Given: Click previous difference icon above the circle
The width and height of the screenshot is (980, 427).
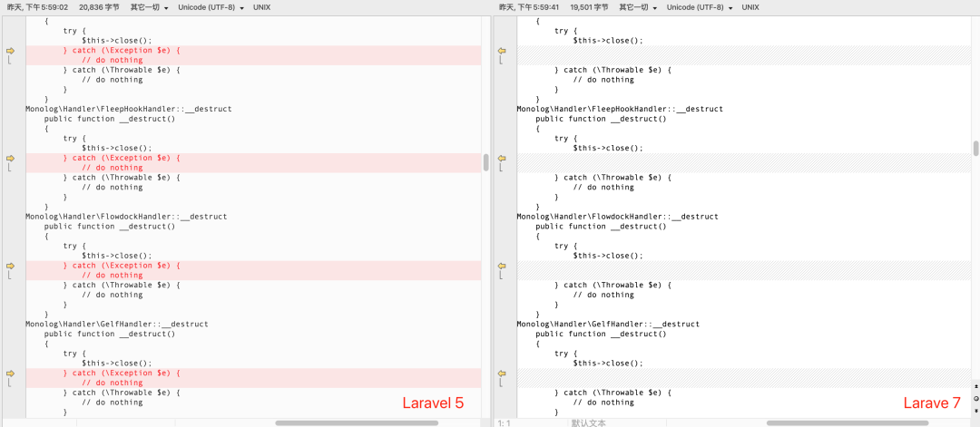Looking at the screenshot, I should click(x=975, y=387).
